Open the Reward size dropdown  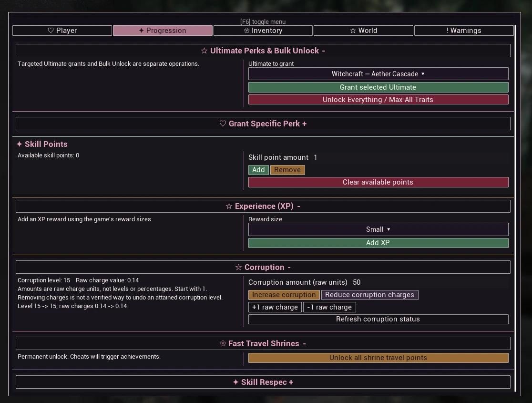[379, 229]
